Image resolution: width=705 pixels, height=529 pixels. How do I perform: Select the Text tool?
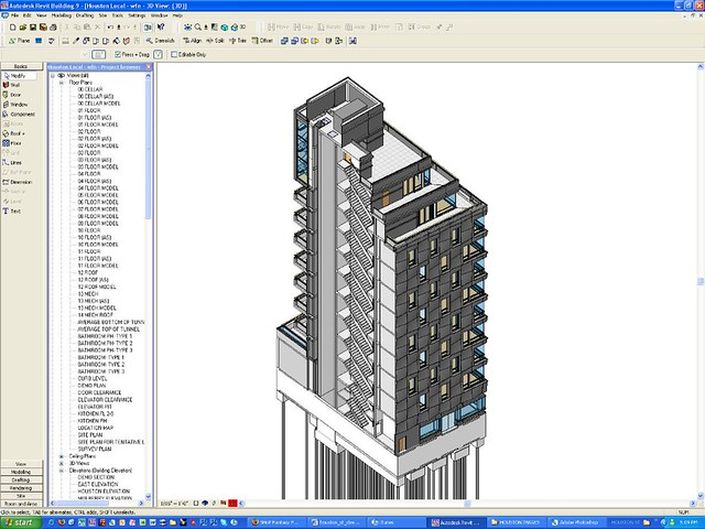(16, 211)
